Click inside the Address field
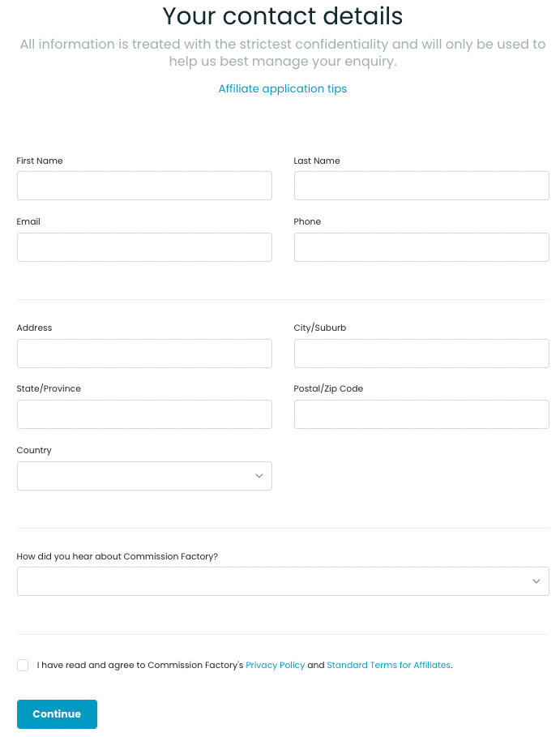Screen dimensions: 560x737 (144, 354)
